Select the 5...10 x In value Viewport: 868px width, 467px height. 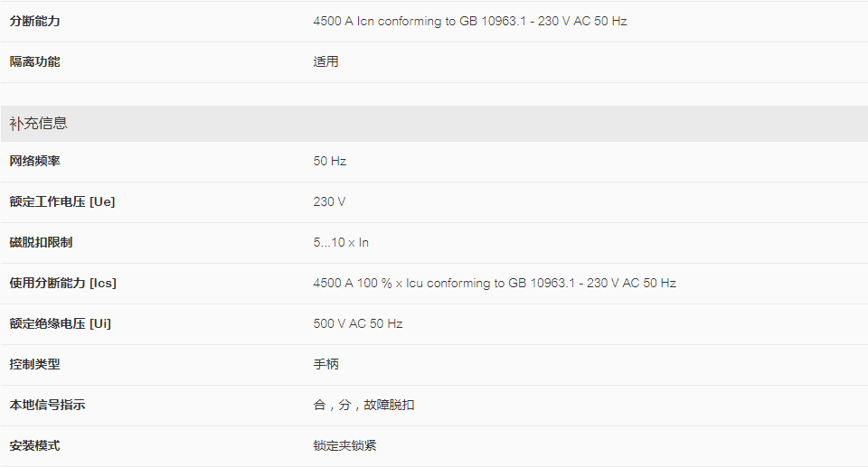[341, 242]
